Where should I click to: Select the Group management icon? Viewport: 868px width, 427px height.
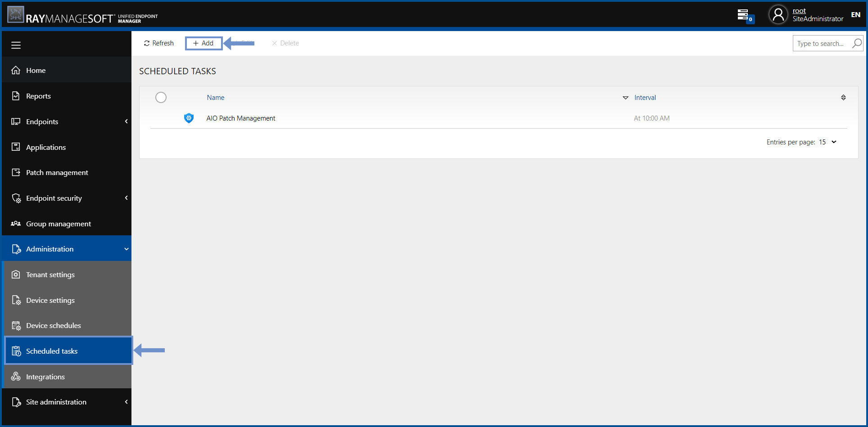point(16,224)
